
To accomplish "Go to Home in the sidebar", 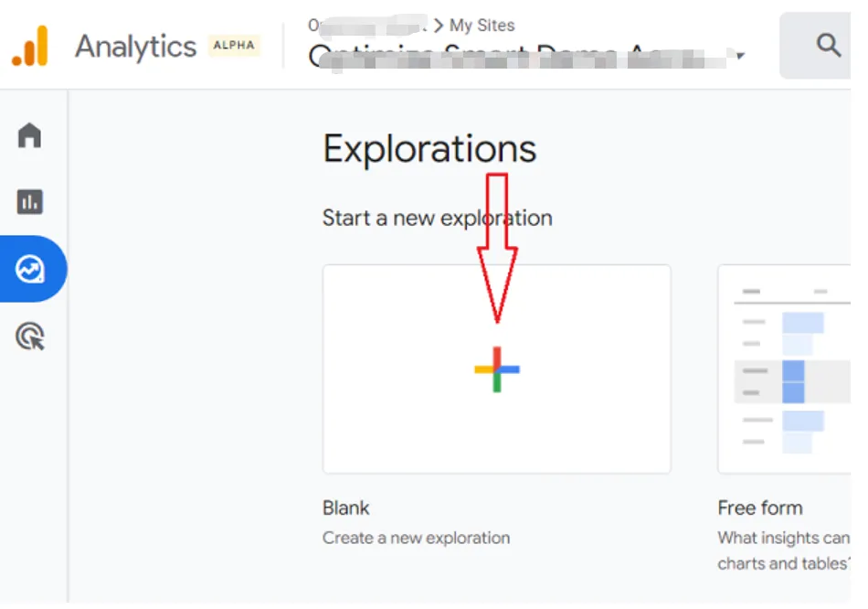I will (x=30, y=136).
